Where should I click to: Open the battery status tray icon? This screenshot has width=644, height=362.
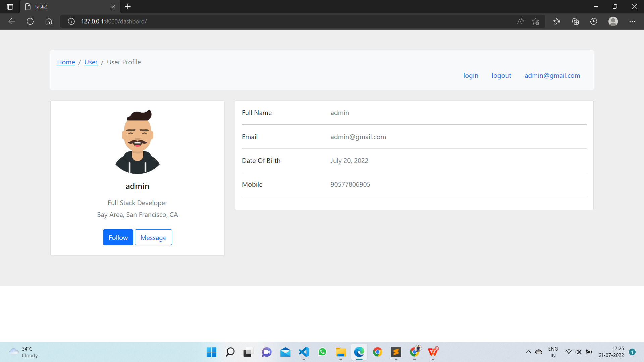(589, 352)
